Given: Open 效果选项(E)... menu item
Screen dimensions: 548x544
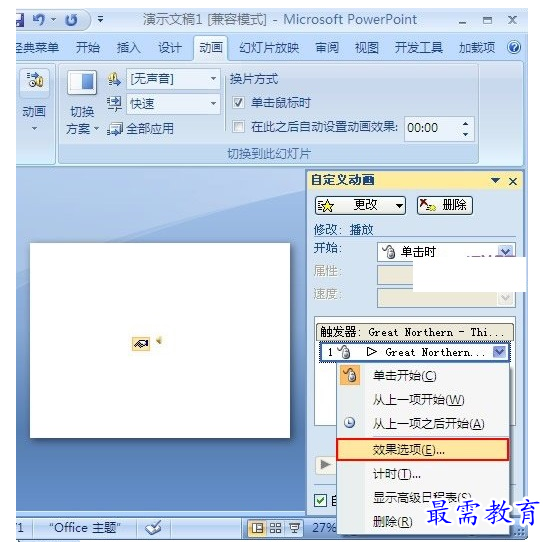Looking at the screenshot, I should [x=423, y=450].
